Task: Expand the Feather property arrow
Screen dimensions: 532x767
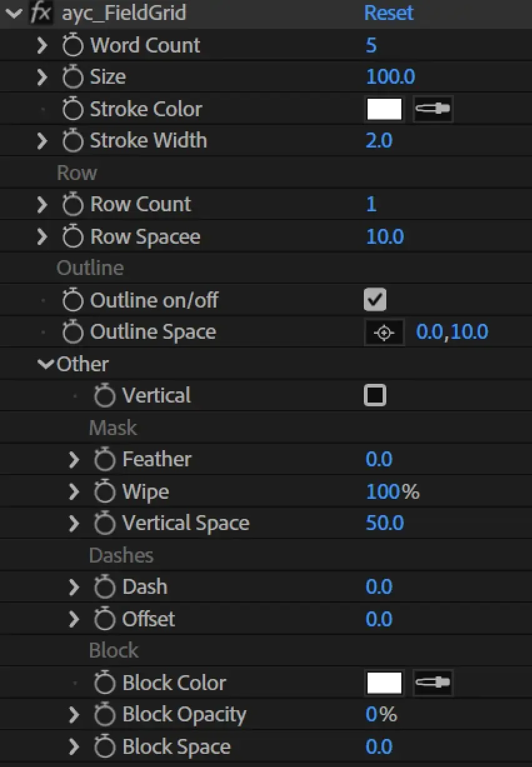Action: (74, 459)
